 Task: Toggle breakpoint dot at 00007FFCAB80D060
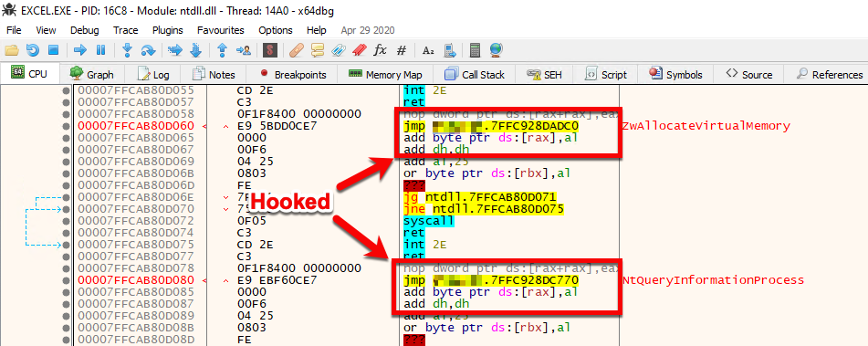click(66, 126)
